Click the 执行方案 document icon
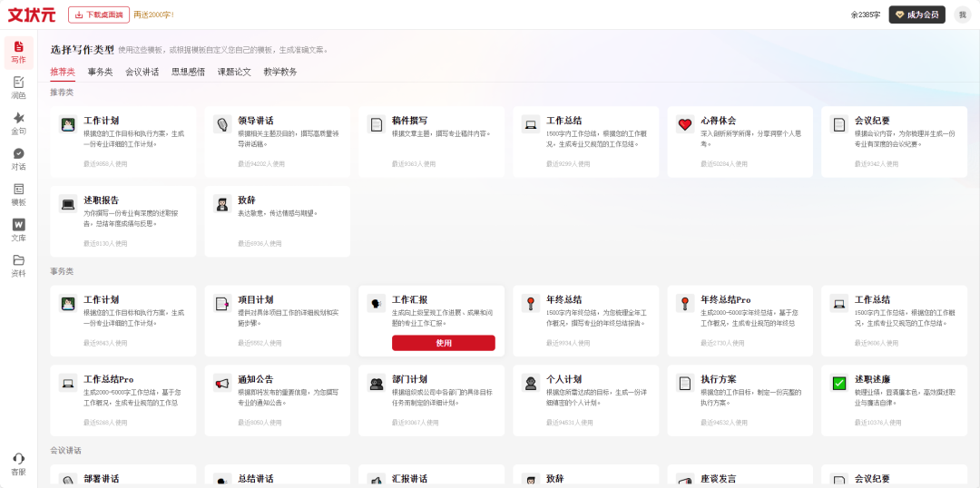 (685, 383)
